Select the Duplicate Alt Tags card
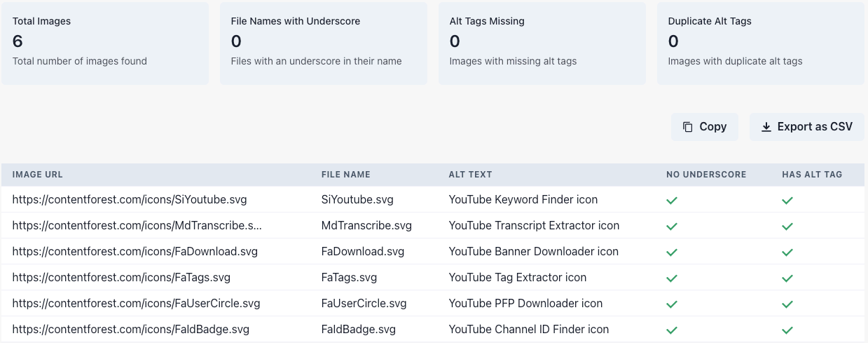Viewport: 868px width, 343px height. [x=761, y=43]
